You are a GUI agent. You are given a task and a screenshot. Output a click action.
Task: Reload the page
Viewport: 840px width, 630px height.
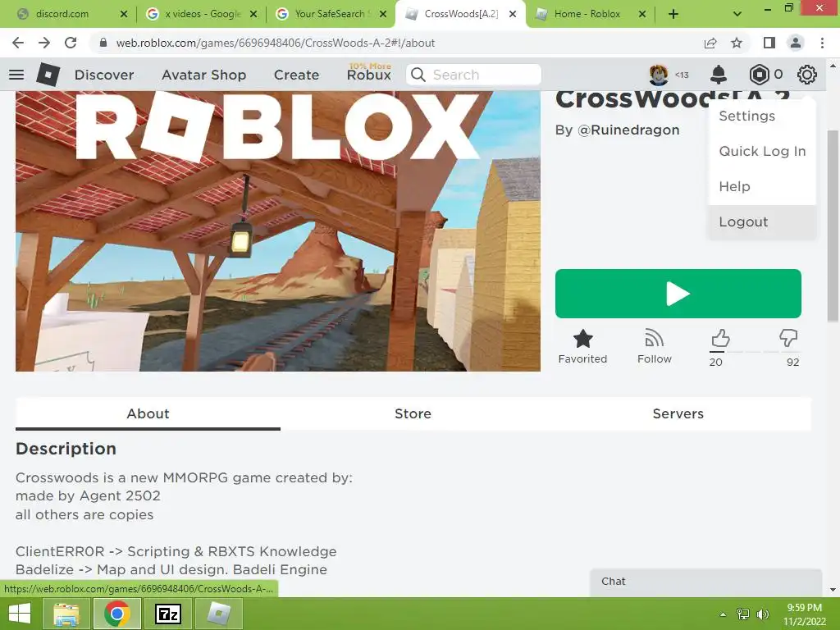click(x=71, y=43)
